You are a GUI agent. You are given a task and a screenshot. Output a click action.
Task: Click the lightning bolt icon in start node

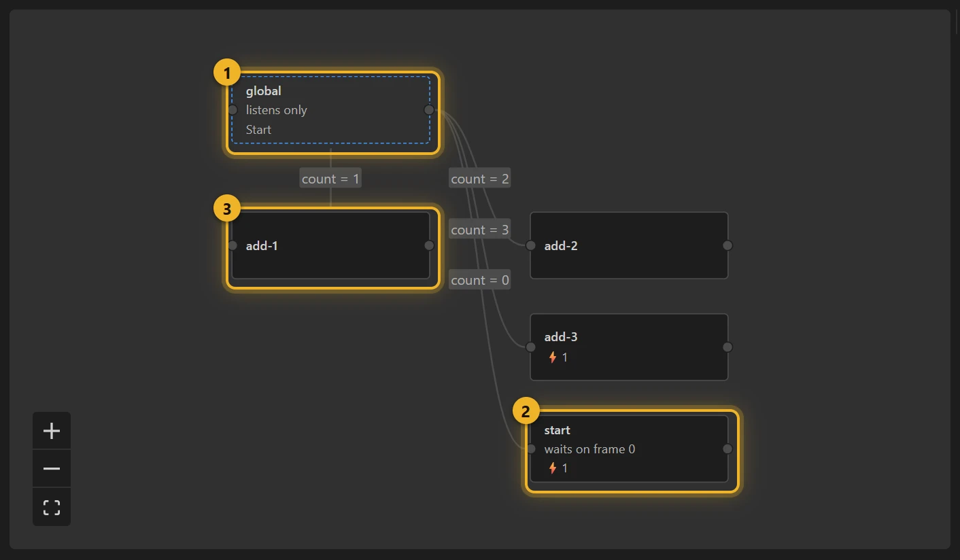[553, 468]
